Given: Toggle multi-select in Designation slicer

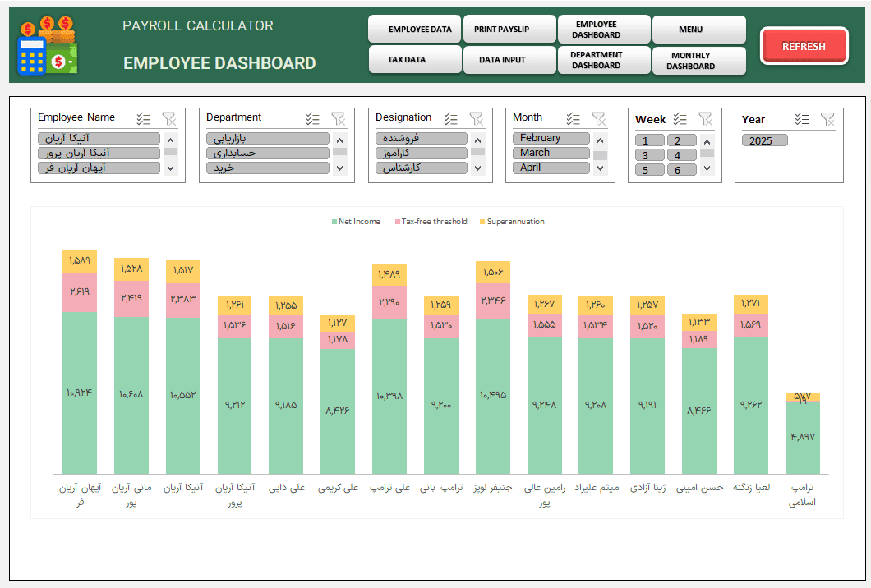Looking at the screenshot, I should coord(450,118).
